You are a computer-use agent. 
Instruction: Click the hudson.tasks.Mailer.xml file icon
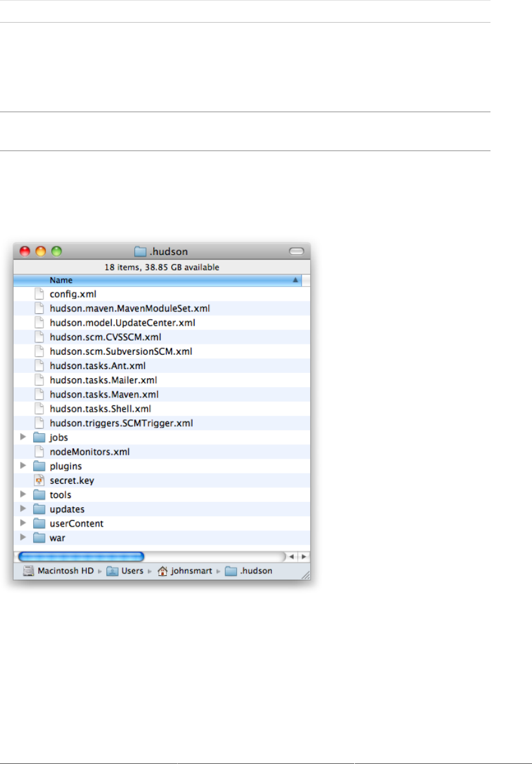point(39,380)
